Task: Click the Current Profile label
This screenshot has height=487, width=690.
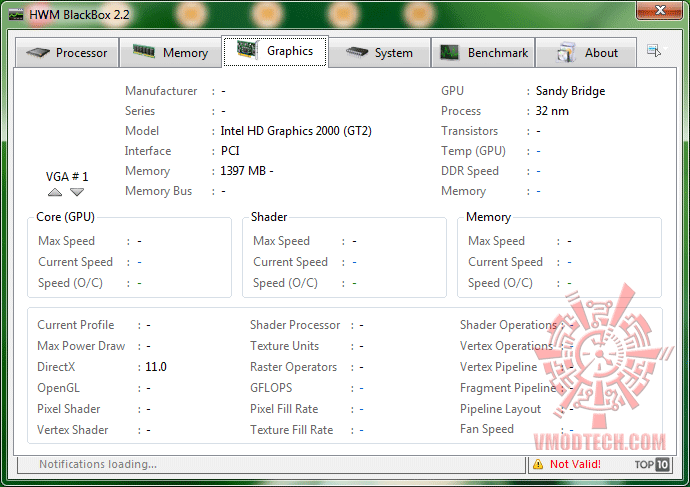Action: pos(76,325)
